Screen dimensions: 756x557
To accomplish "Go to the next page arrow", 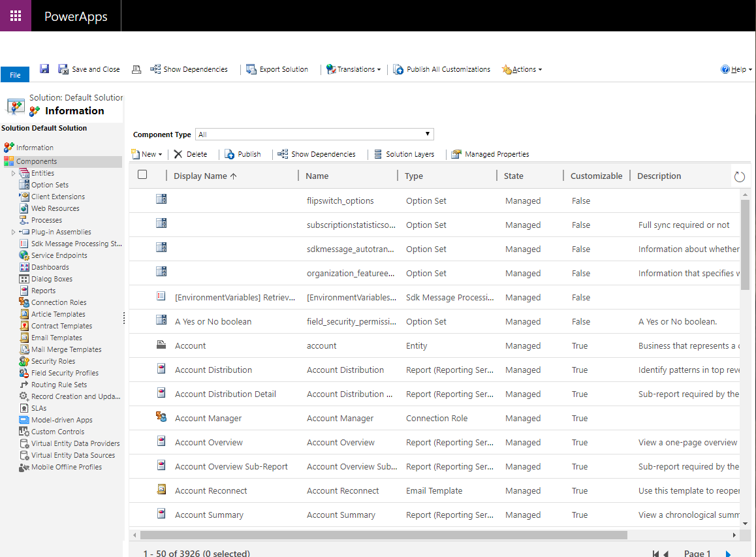I will [x=728, y=554].
